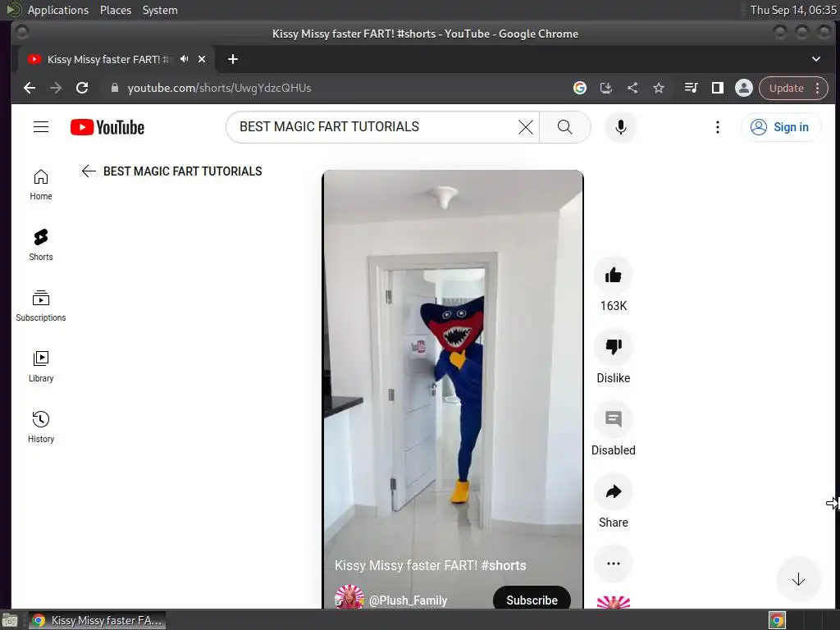840x630 pixels.
Task: Share the short video
Action: (614, 491)
